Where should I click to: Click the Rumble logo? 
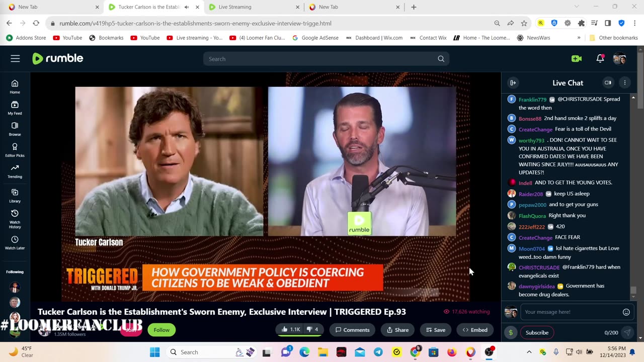[x=58, y=58]
